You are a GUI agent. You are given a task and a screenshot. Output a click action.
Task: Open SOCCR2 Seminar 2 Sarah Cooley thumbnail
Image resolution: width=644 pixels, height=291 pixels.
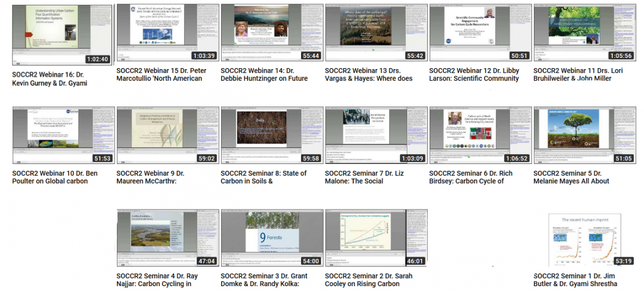(x=376, y=238)
